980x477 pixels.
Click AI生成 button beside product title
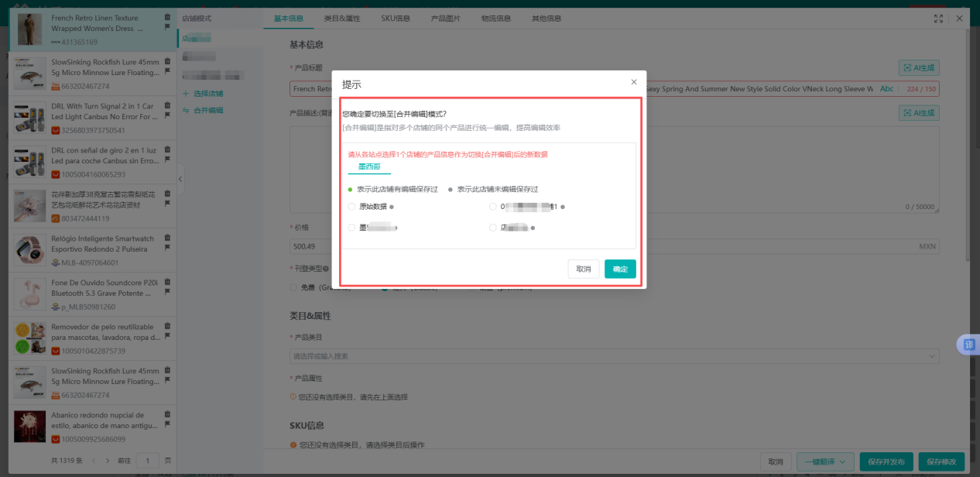pos(919,68)
